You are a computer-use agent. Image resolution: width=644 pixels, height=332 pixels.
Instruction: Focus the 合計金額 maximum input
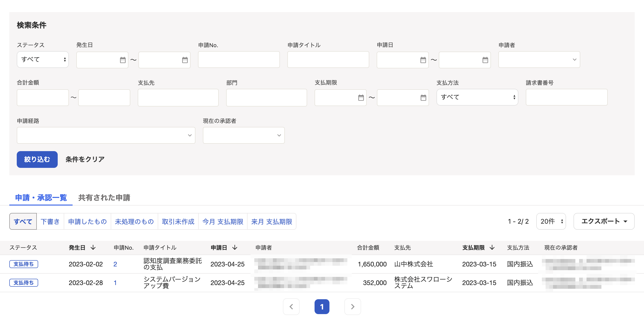pos(104,97)
